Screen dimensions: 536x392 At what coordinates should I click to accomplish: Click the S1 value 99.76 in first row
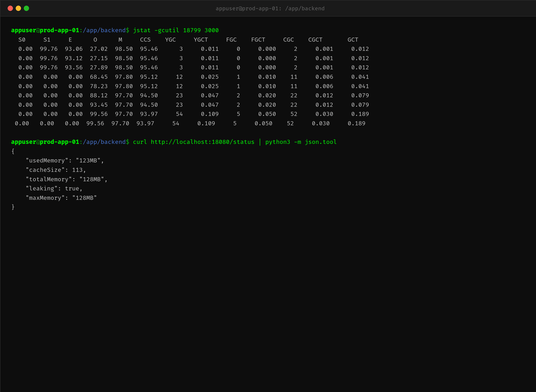click(49, 49)
